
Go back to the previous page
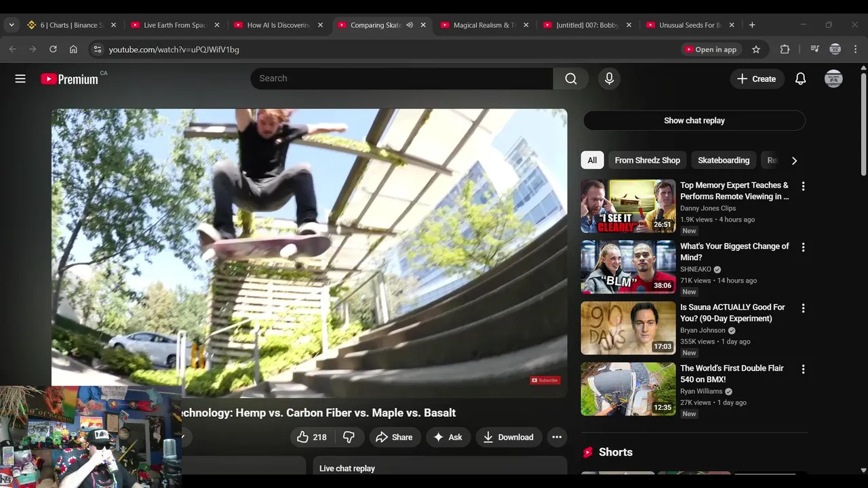[x=12, y=49]
